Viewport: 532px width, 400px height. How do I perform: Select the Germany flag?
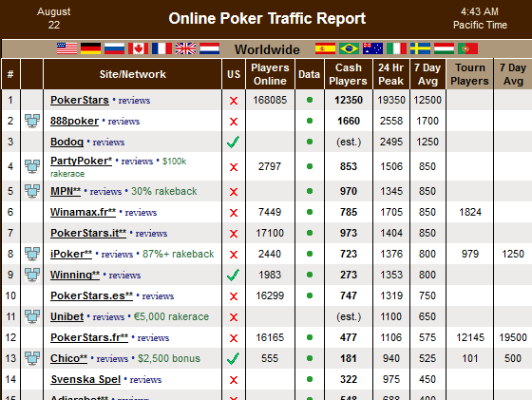[x=90, y=48]
